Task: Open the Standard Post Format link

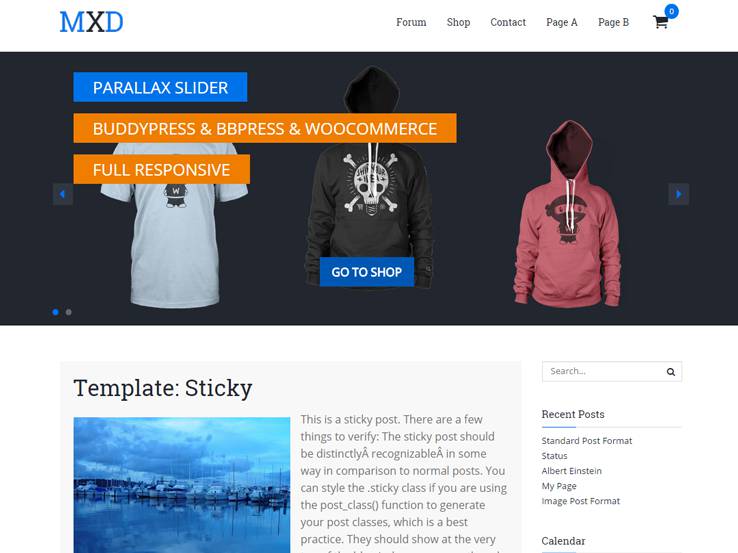Action: [x=586, y=441]
